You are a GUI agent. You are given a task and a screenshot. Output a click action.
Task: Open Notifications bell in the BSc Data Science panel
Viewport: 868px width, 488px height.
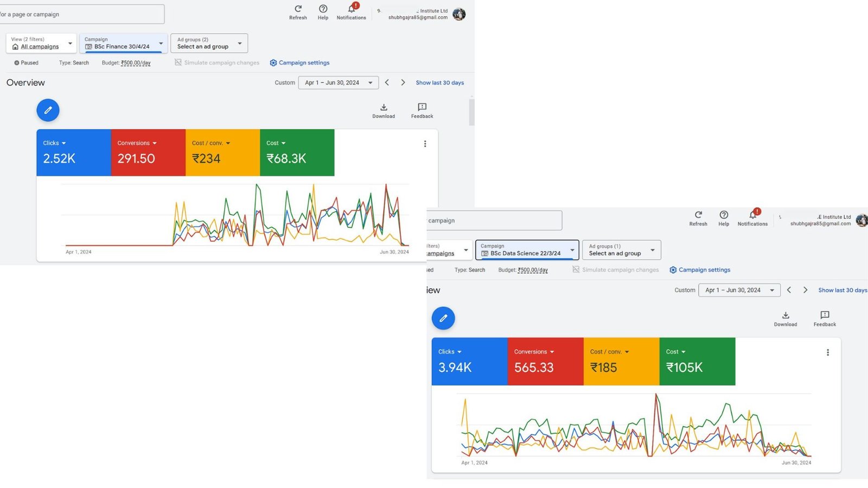tap(753, 215)
